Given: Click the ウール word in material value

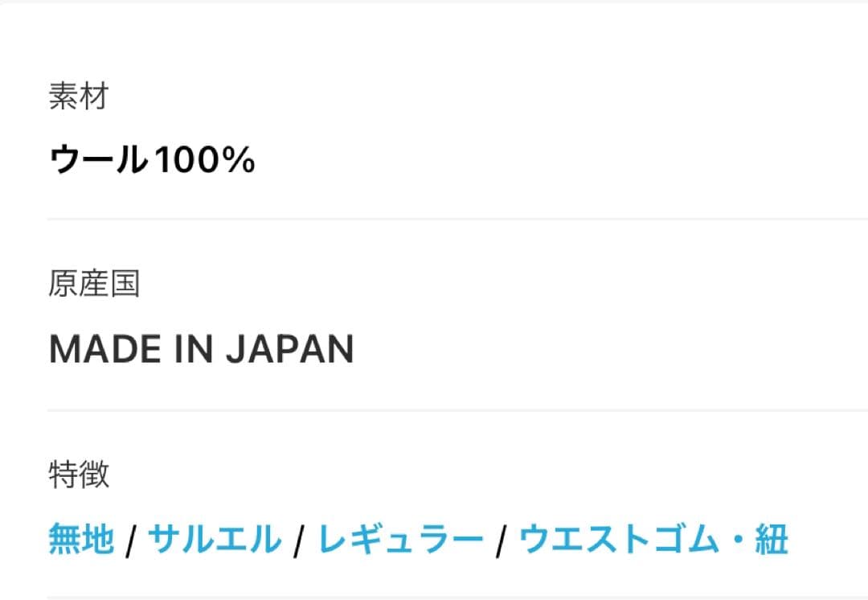Looking at the screenshot, I should click(98, 161).
